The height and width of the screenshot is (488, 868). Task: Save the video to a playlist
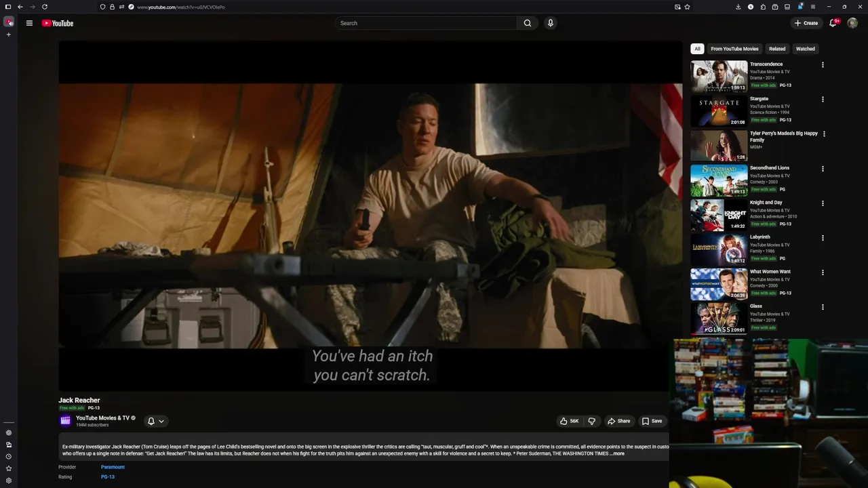652,421
